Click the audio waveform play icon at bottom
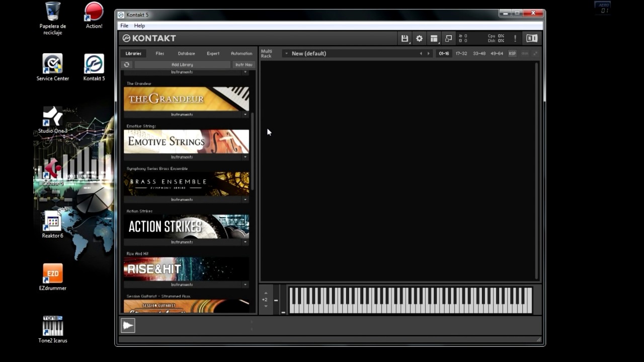The image size is (644, 362). [x=128, y=325]
